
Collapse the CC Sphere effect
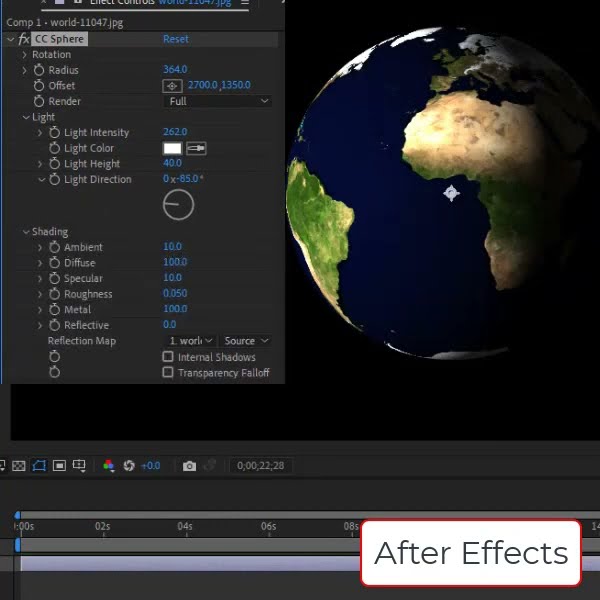click(11, 39)
